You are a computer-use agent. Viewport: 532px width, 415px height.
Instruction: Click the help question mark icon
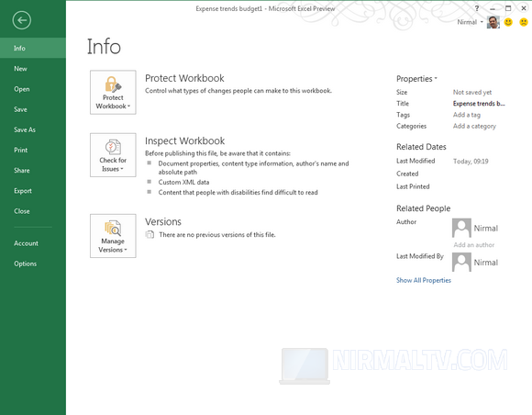tap(477, 8)
